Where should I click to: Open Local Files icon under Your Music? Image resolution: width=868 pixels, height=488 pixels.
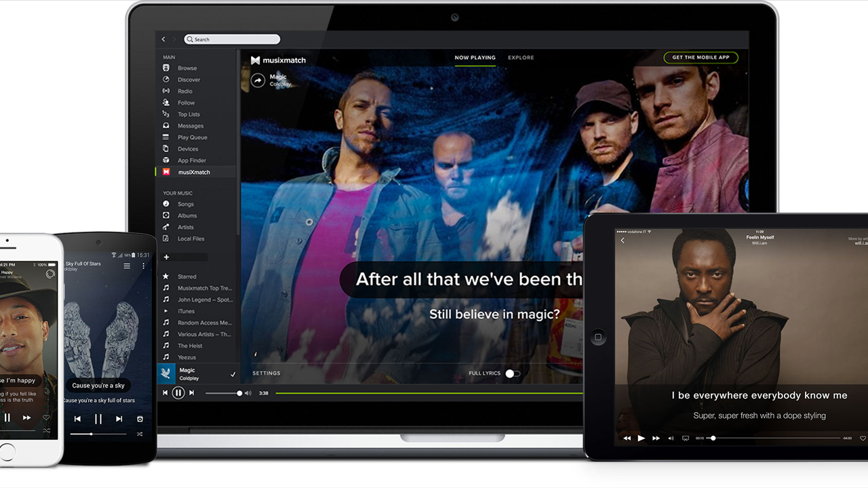pos(166,239)
